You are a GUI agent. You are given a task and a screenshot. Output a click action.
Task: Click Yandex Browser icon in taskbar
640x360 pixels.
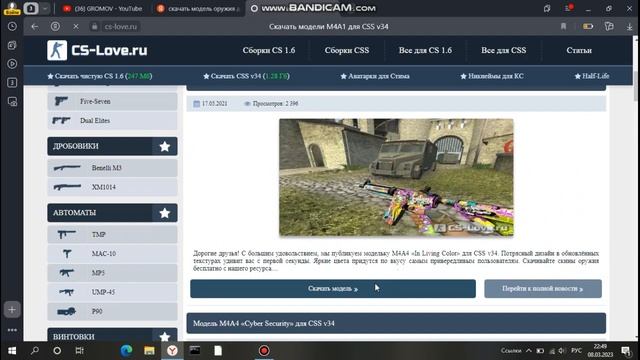172,351
